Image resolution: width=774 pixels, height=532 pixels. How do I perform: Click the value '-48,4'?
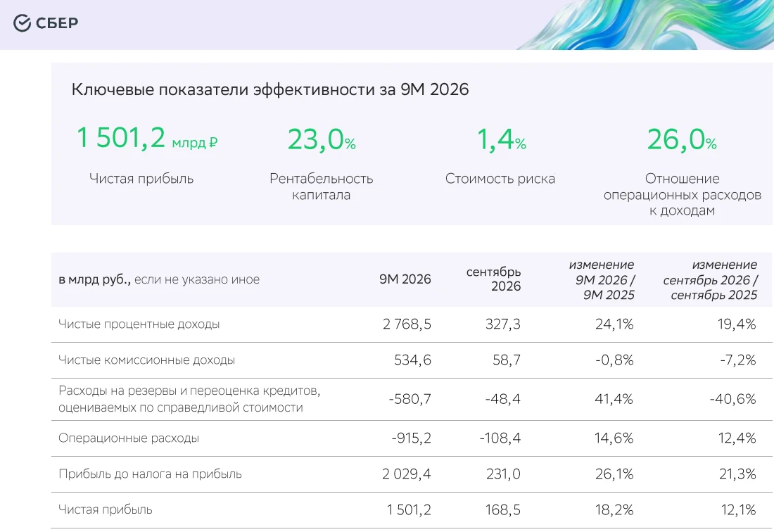502,399
